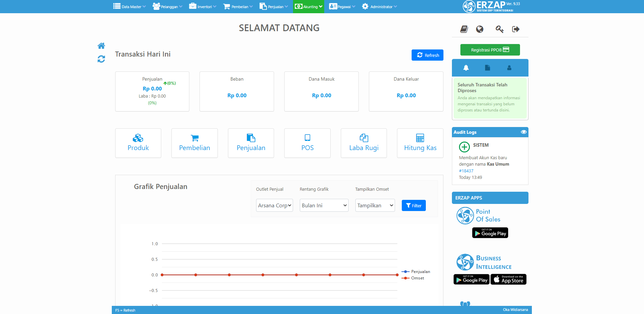Click the Point Of Sales app logo
The height and width of the screenshot is (314, 644).
[x=478, y=215]
